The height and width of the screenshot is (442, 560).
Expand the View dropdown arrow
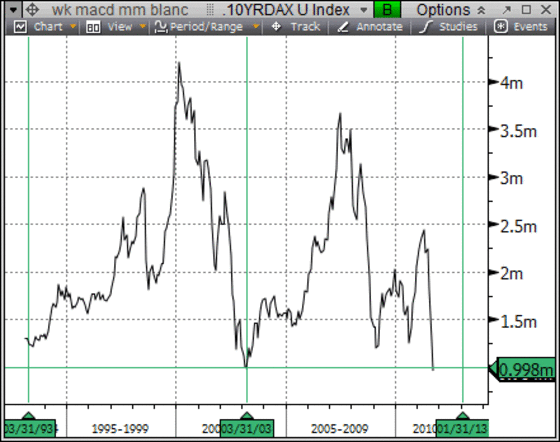[x=142, y=27]
